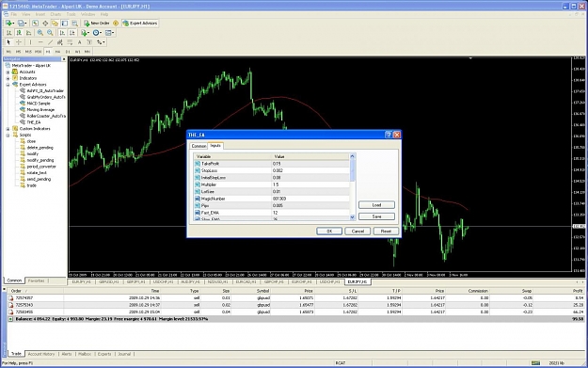Click inputs list scrollbar down arrow
588x368 pixels.
[x=352, y=217]
